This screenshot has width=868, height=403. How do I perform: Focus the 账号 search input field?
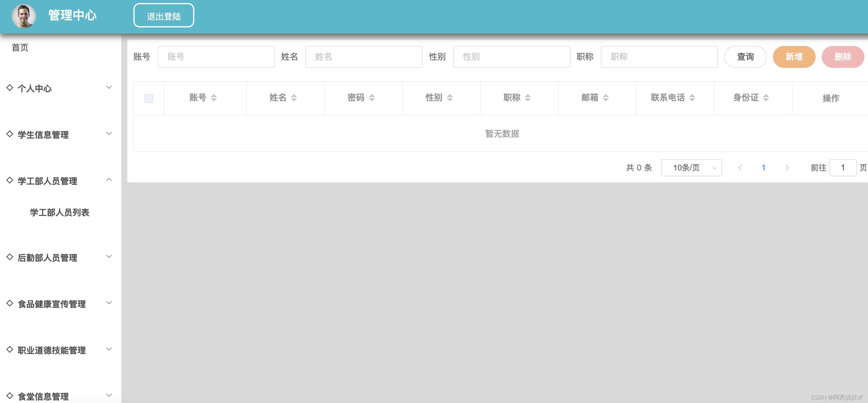click(x=216, y=57)
